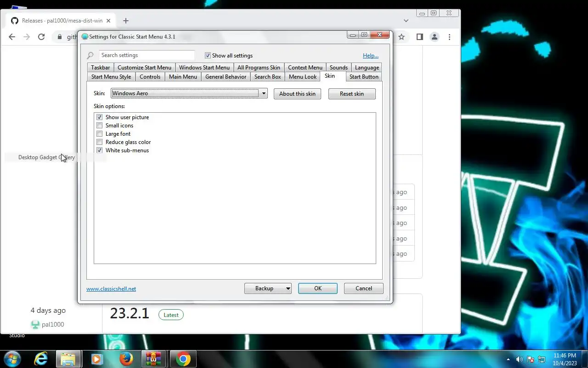Switch to the Taskbar tab
The height and width of the screenshot is (368, 588).
(x=100, y=68)
